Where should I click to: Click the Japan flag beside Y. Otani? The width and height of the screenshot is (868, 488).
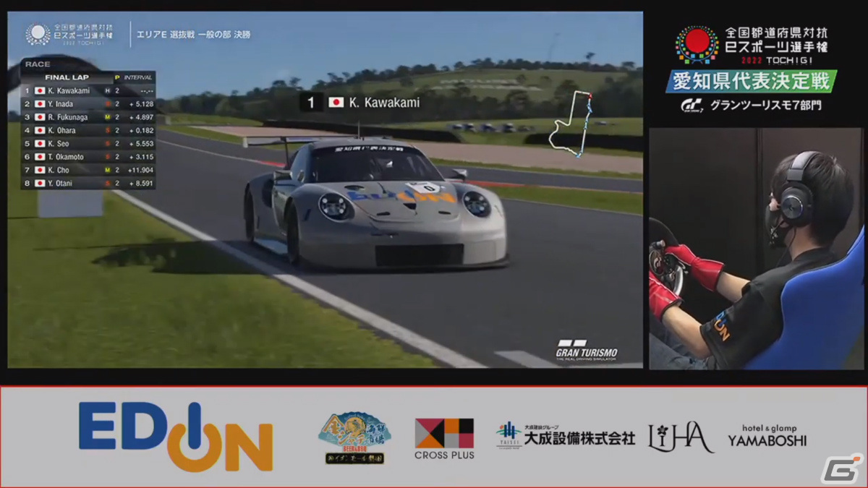tap(40, 183)
